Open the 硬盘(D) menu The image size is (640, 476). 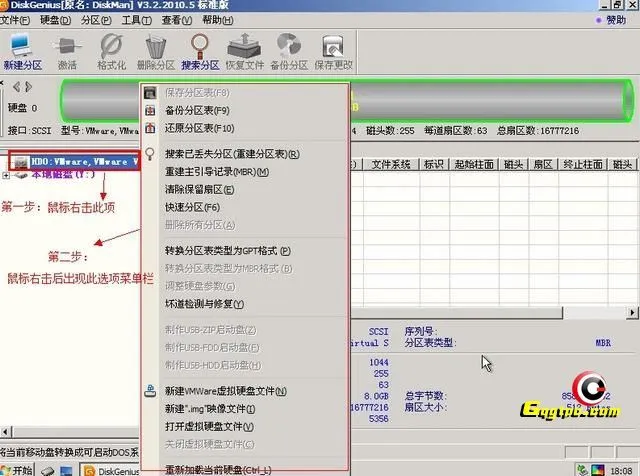tap(55, 20)
